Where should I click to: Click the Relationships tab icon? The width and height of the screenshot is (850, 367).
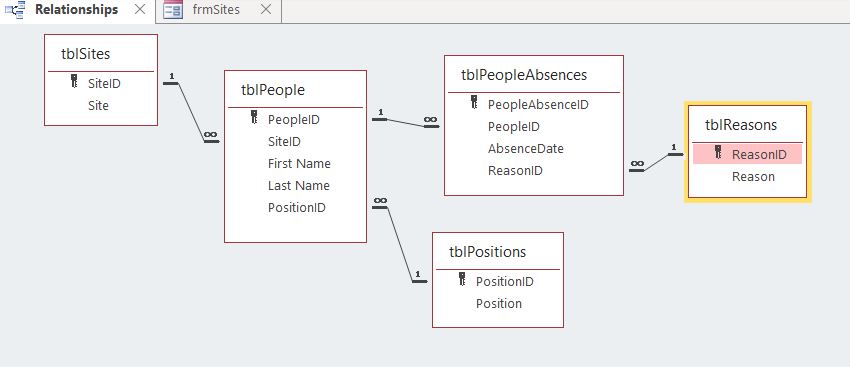tap(15, 10)
